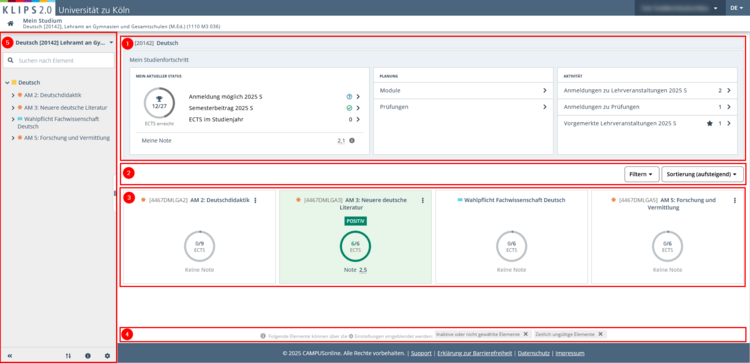Open sidebar sort arrows icon

(68, 356)
